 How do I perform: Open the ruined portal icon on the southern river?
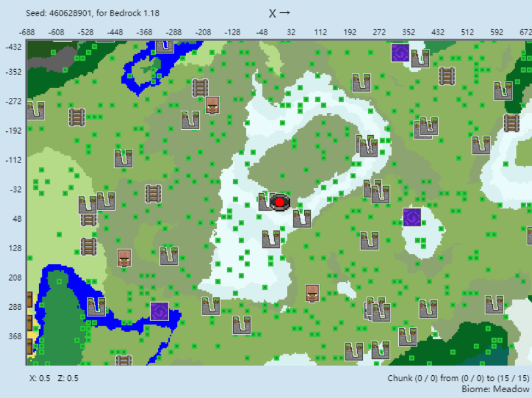[x=159, y=311]
